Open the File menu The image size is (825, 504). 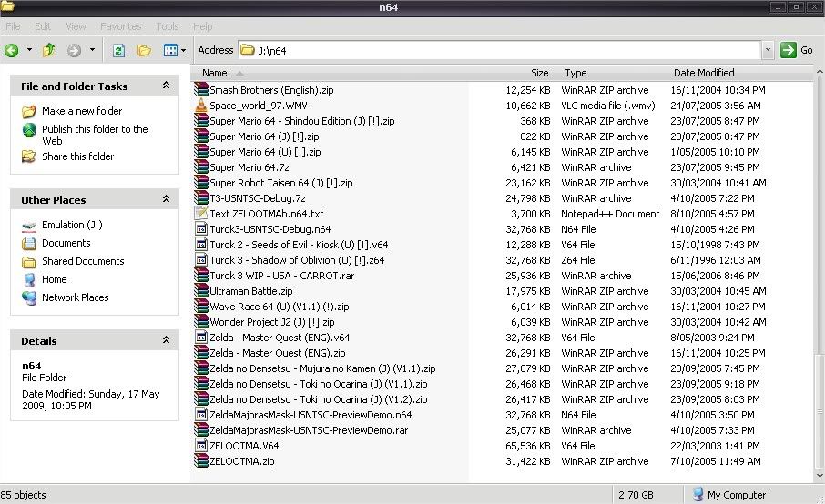click(x=13, y=26)
